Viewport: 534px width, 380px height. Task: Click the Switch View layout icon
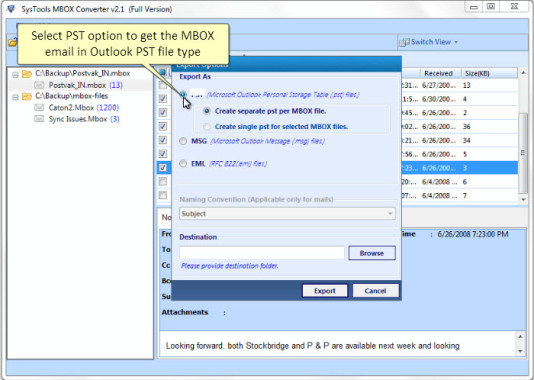coord(404,42)
